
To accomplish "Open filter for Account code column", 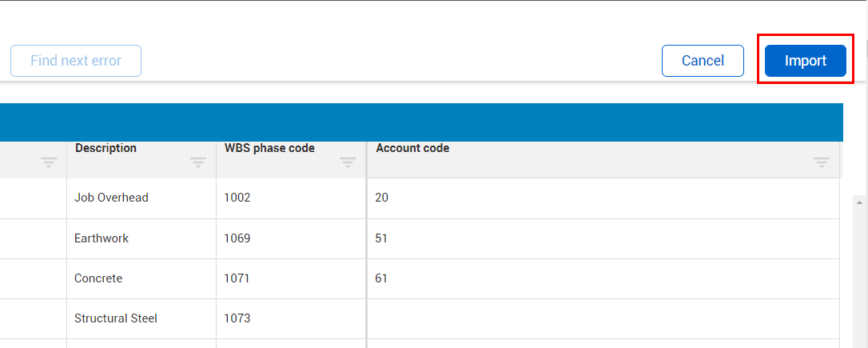I will click(x=822, y=162).
